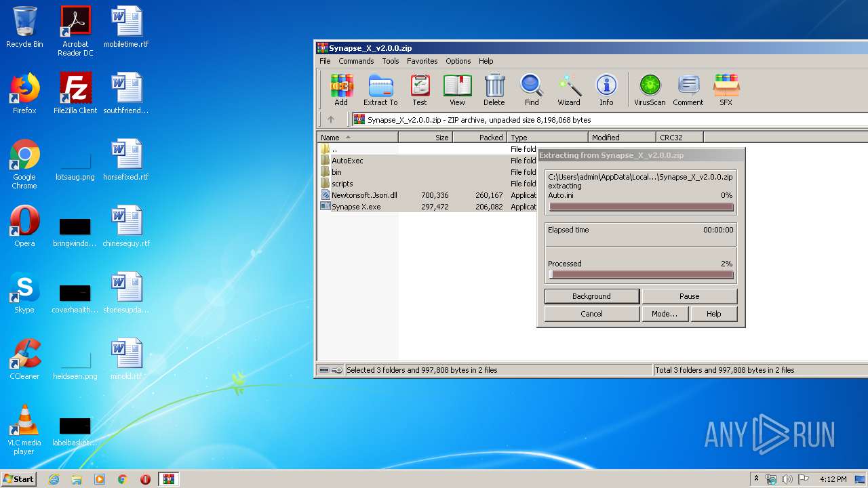Viewport: 868px width, 488px height.
Task: Select Newtonsoft.Json.dll file row
Action: [427, 195]
